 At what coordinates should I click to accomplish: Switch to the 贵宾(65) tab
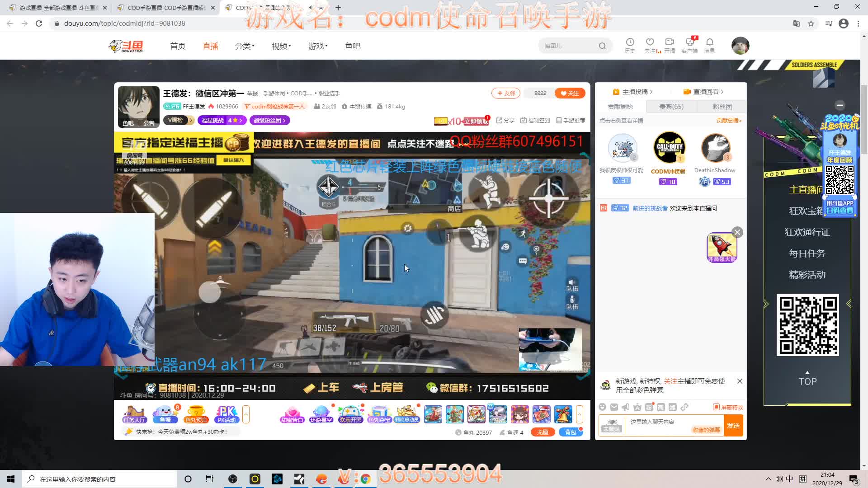(671, 107)
